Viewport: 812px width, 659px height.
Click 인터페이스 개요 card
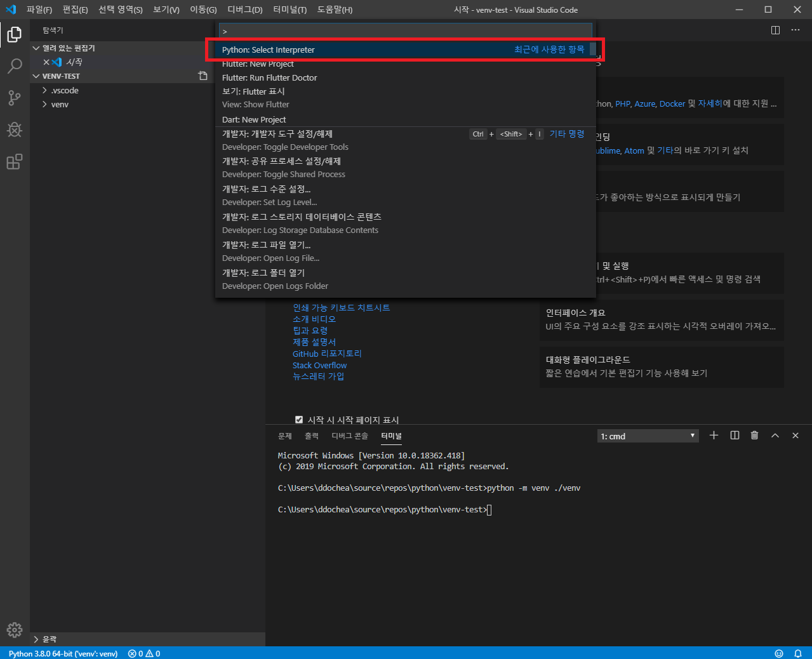tap(662, 319)
